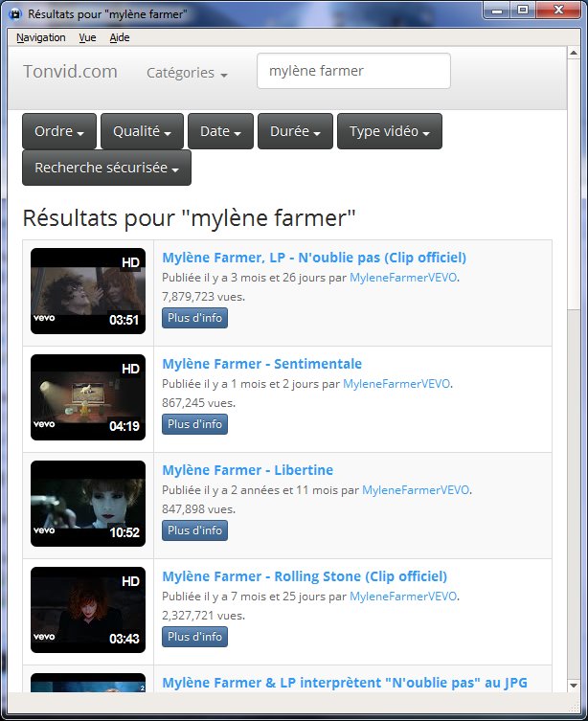
Task: Open the N'oublie pas (Clip officiel) video thumbnail
Action: point(88,291)
